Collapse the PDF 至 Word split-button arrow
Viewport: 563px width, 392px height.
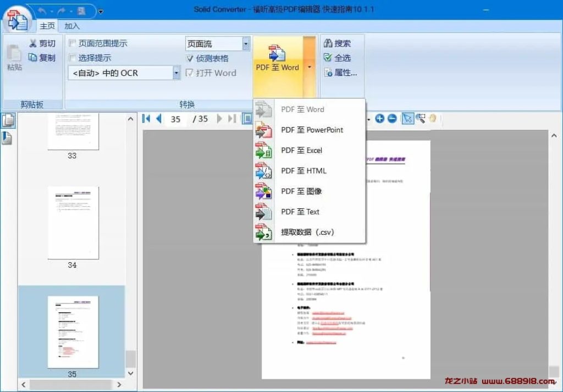tap(309, 67)
